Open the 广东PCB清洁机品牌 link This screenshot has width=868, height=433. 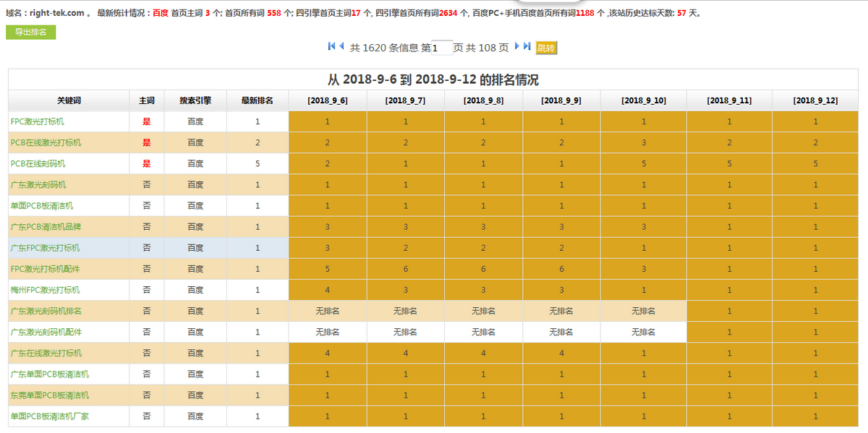(x=46, y=226)
